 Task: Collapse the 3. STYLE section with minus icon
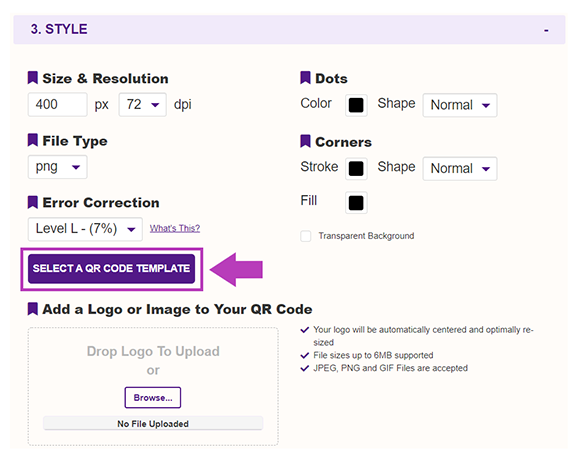pyautogui.click(x=546, y=30)
